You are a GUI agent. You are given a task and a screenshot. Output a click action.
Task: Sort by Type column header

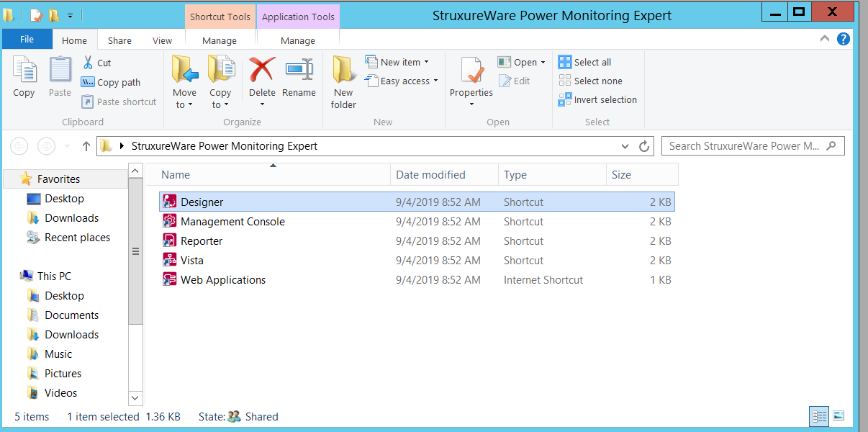point(552,175)
